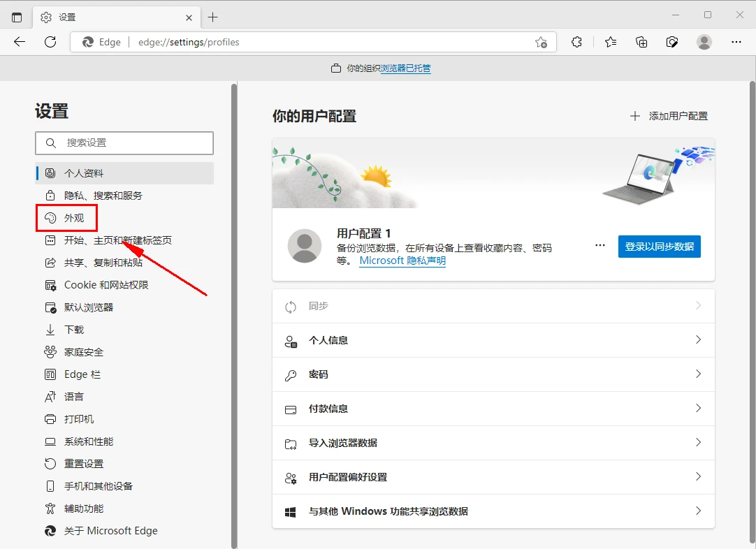This screenshot has width=756, height=549.
Task: Open the Settings and more ellipsis menu
Action: [736, 42]
